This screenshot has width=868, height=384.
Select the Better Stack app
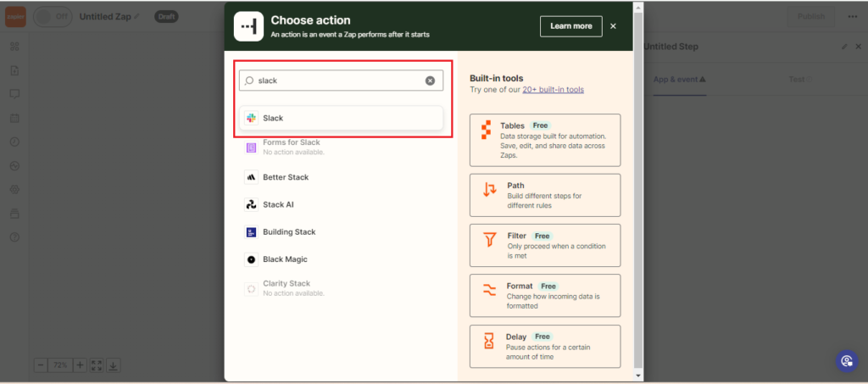341,177
